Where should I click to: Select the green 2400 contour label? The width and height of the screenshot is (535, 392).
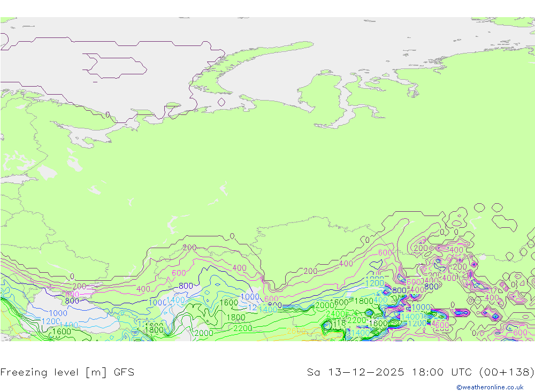pyautogui.click(x=335, y=313)
